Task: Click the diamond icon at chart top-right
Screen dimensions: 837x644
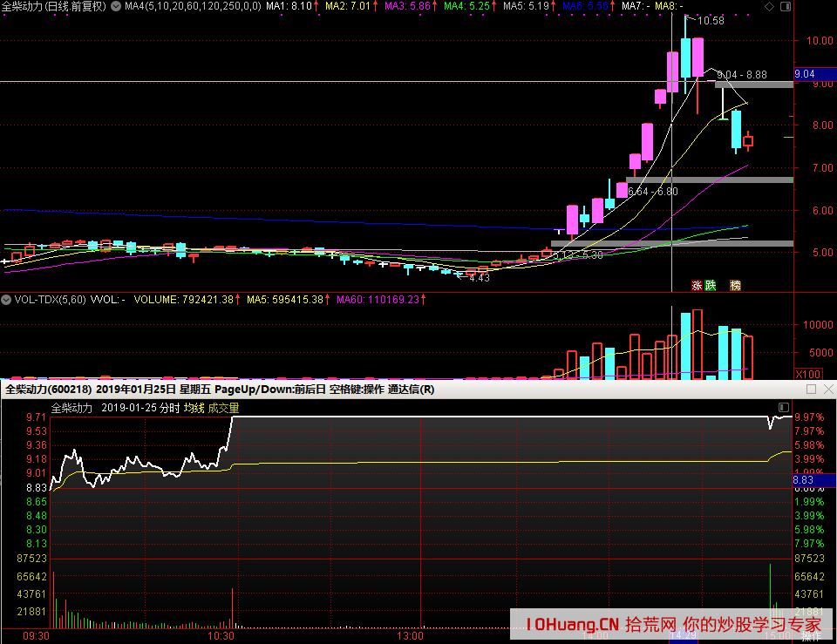Action: pyautogui.click(x=767, y=6)
